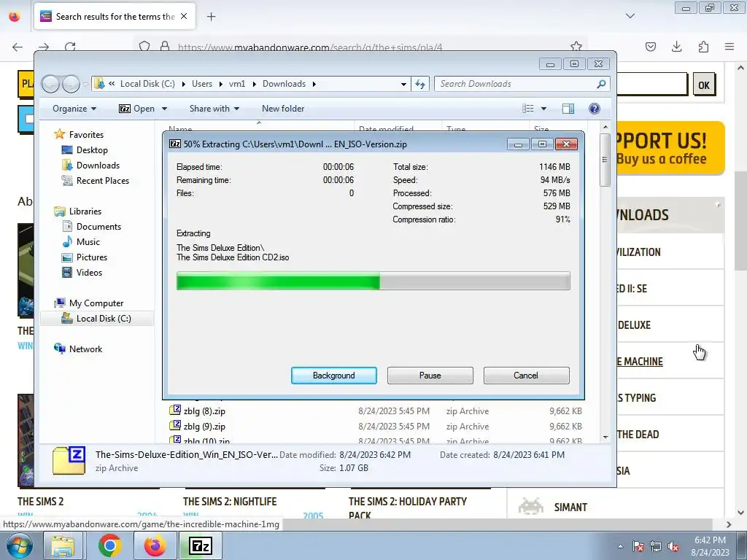Open Desktop in navigation pane
This screenshot has width=747, height=560.
click(x=92, y=150)
